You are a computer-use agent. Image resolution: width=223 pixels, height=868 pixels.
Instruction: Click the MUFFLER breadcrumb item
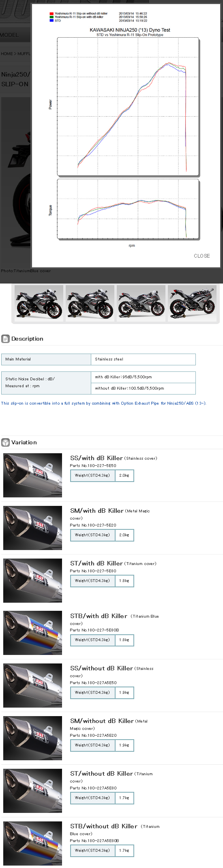tap(24, 53)
